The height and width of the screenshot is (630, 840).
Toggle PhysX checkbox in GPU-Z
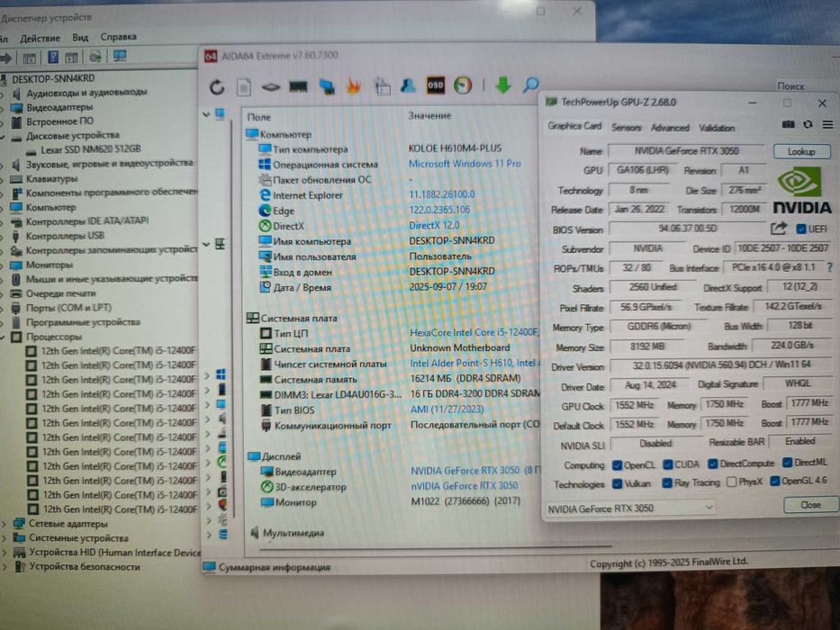[x=731, y=482]
